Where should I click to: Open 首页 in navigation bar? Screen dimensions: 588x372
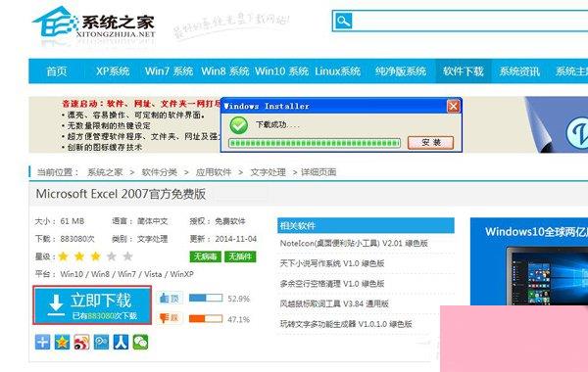(x=57, y=71)
